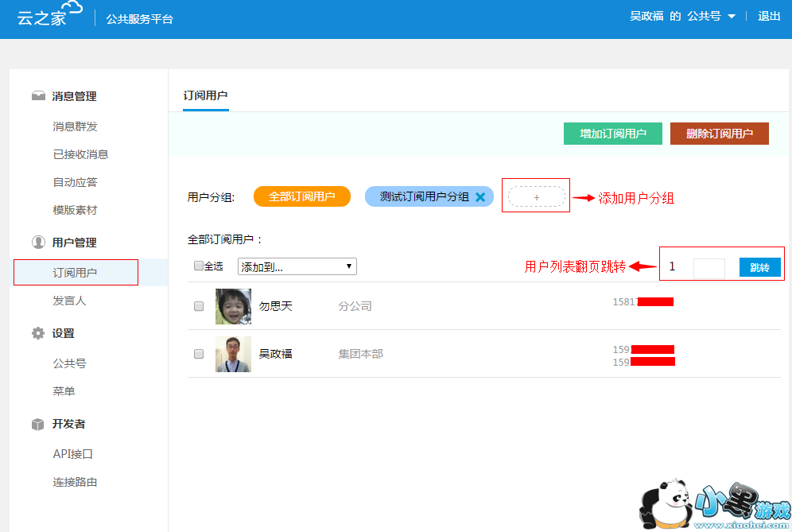Tick the 全选 checkbox

point(199,266)
